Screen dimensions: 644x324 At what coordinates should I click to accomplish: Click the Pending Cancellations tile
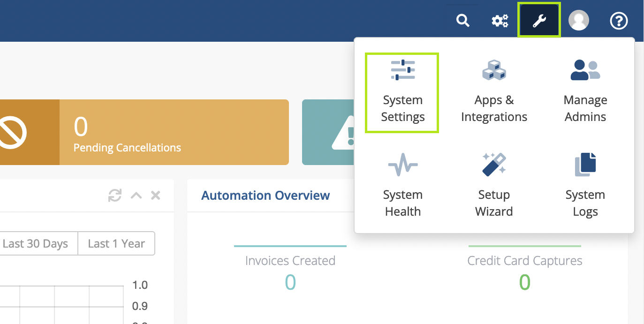coord(141,132)
